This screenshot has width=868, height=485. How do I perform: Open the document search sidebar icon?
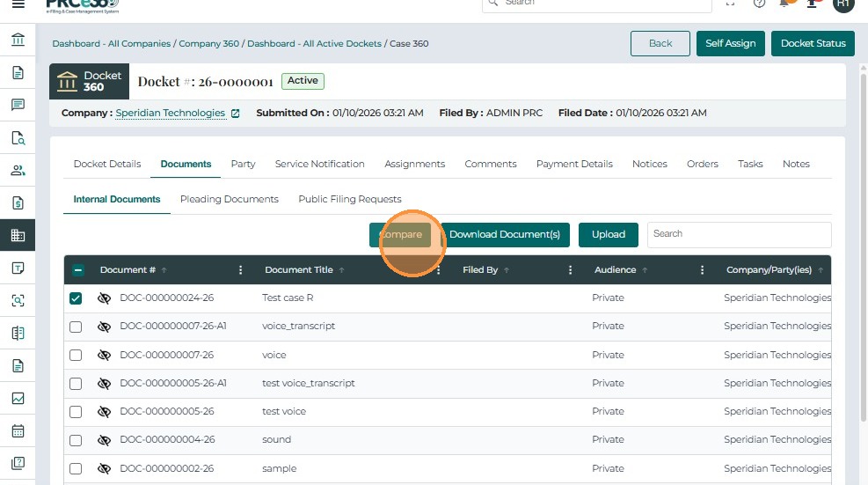(x=18, y=137)
